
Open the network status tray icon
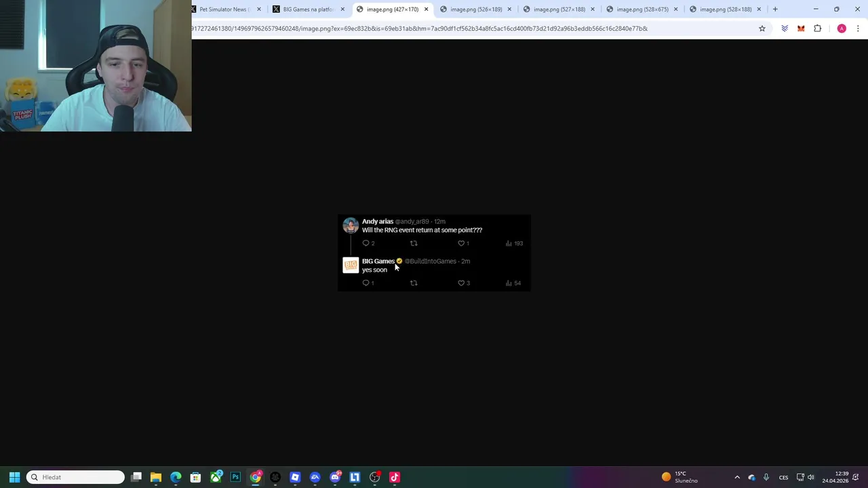pos(800,477)
